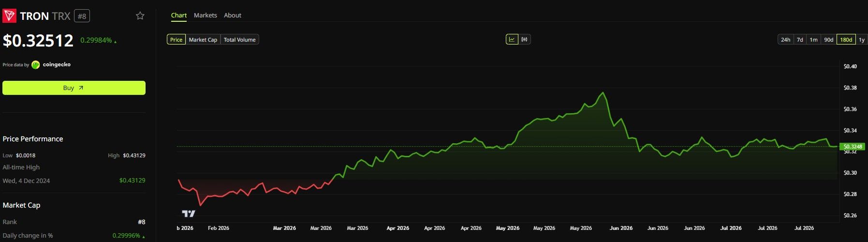Click the $0.3248 current price marker

[853, 147]
